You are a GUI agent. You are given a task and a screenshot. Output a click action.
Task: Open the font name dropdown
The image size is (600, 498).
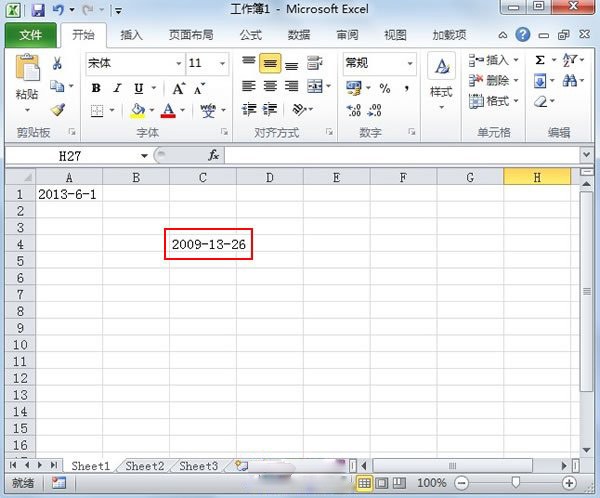point(178,63)
